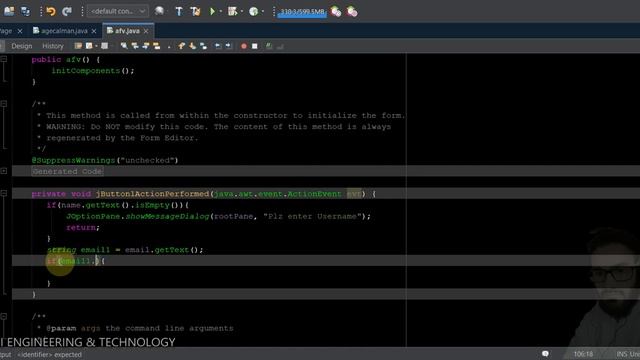This screenshot has height=360, width=640.
Task: Click the Profile Project icon
Action: click(253, 11)
